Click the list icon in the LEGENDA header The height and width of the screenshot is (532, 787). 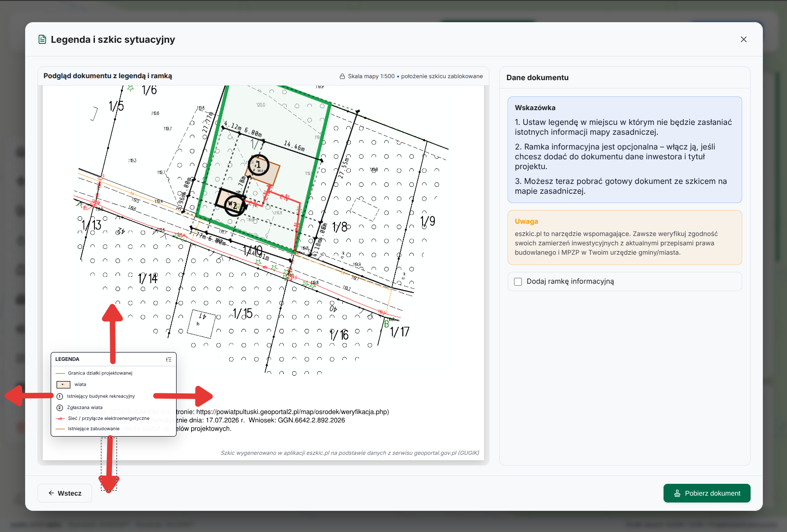click(x=169, y=359)
